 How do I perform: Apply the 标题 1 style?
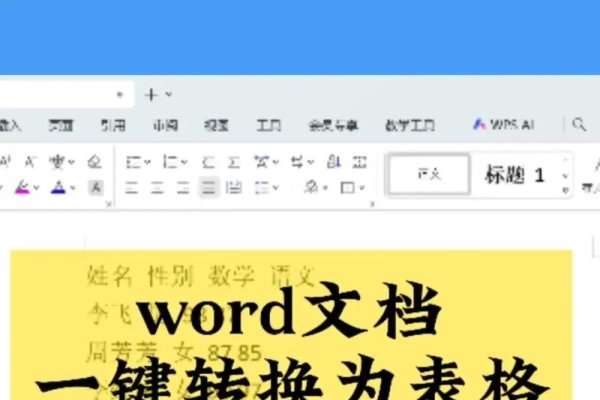[515, 175]
